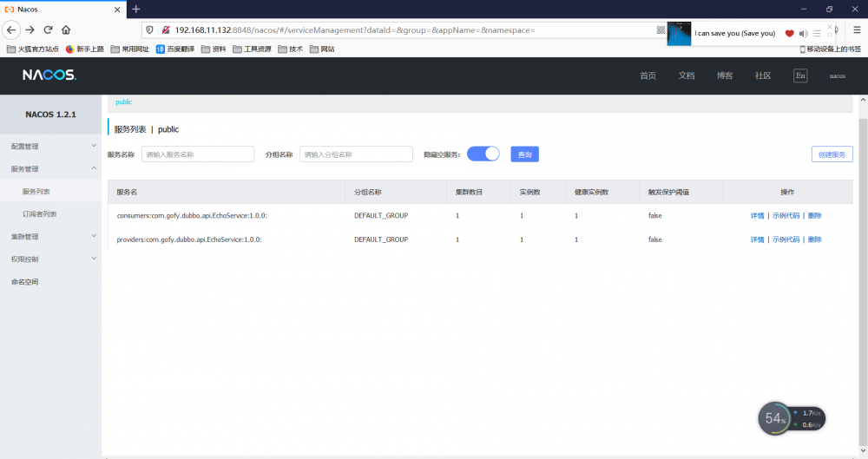Viewport: 868px width, 459px height.
Task: Click the NACOS logo
Action: pyautogui.click(x=49, y=75)
